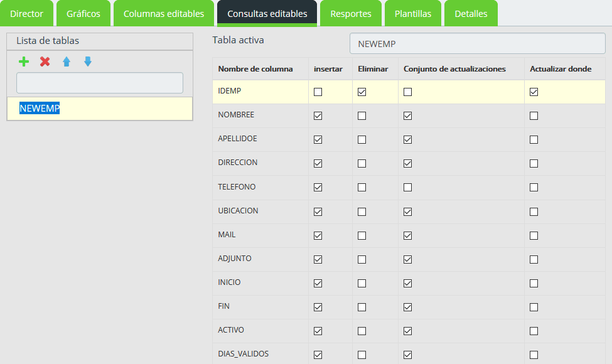Toggle Conjunto de actualizaciones for DIRECCION
612x364 pixels.
coord(407,163)
